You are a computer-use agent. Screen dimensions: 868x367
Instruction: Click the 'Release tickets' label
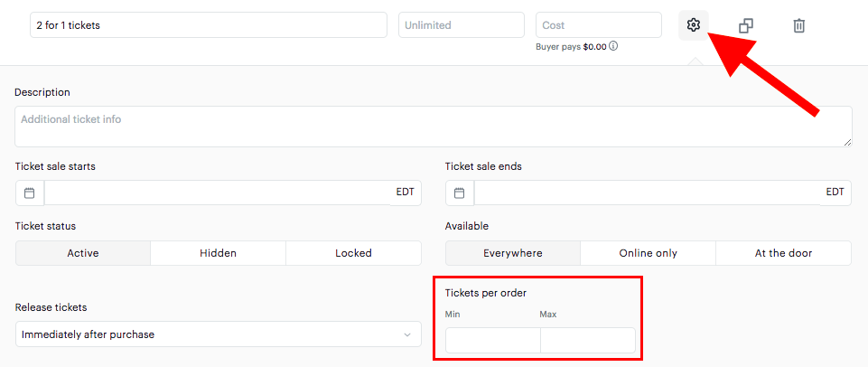tap(51, 307)
